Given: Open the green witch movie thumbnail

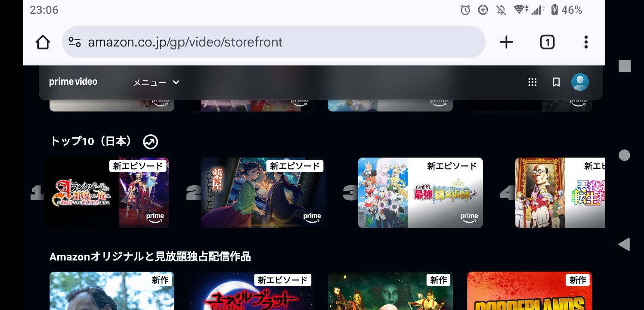Looking at the screenshot, I should pyautogui.click(x=390, y=291).
